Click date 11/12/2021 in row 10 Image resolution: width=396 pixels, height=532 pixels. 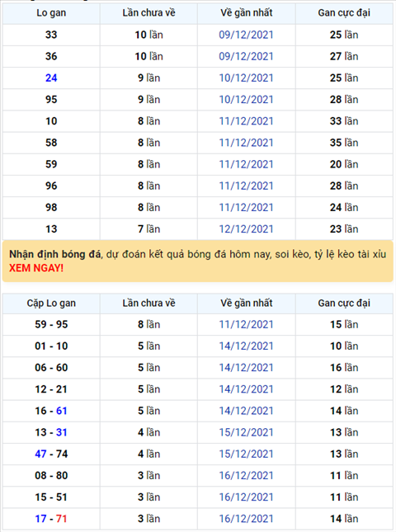pyautogui.click(x=246, y=121)
